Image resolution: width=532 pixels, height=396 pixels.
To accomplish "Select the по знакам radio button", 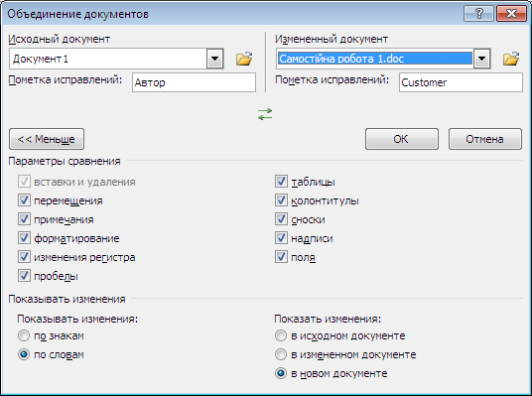I will pos(24,335).
